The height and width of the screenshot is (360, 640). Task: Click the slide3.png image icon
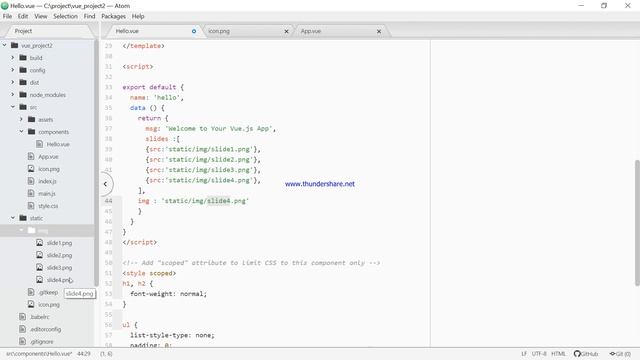[39, 267]
